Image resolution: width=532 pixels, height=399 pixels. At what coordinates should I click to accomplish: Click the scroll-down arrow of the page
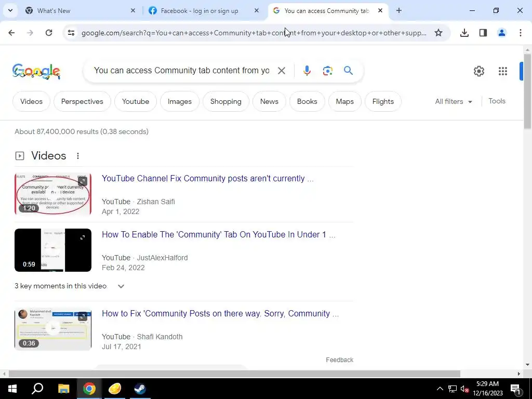(x=528, y=365)
